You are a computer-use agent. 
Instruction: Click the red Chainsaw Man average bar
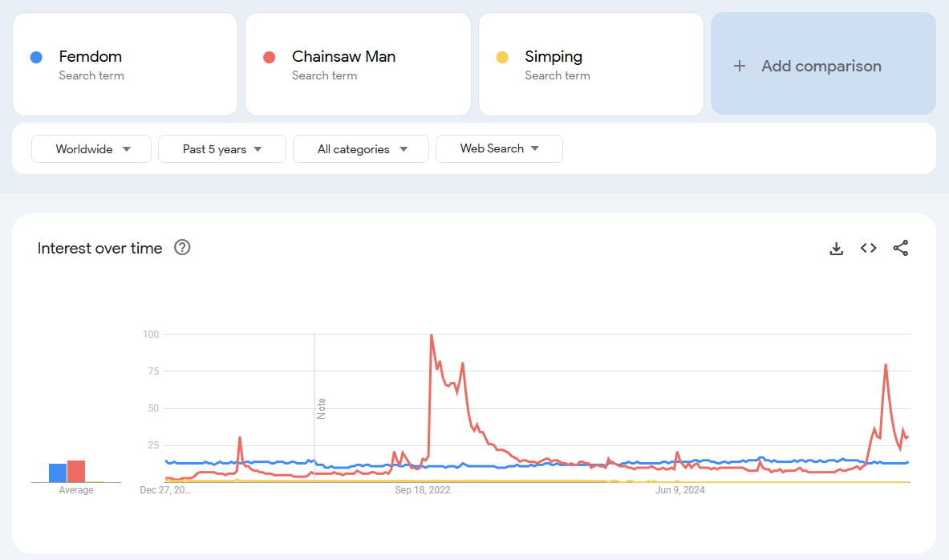[76, 472]
